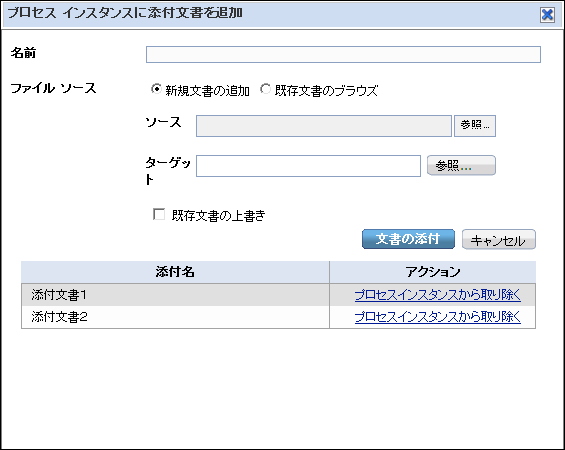Click the キャンセル button
Screen dimensions: 565x450
(499, 239)
